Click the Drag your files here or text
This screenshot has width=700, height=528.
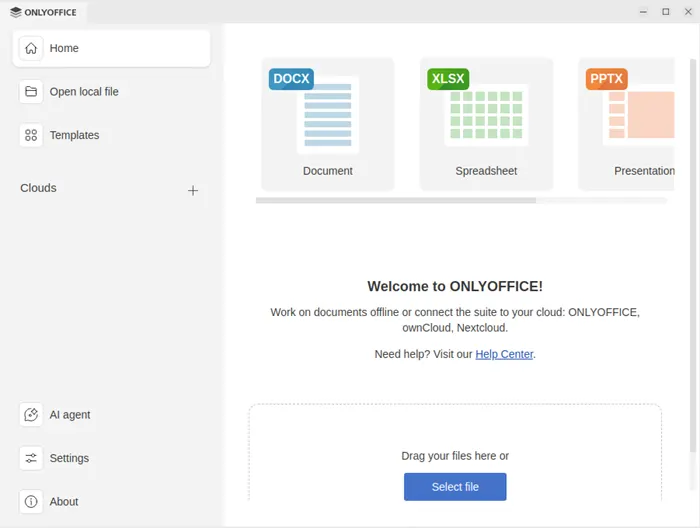click(x=455, y=456)
